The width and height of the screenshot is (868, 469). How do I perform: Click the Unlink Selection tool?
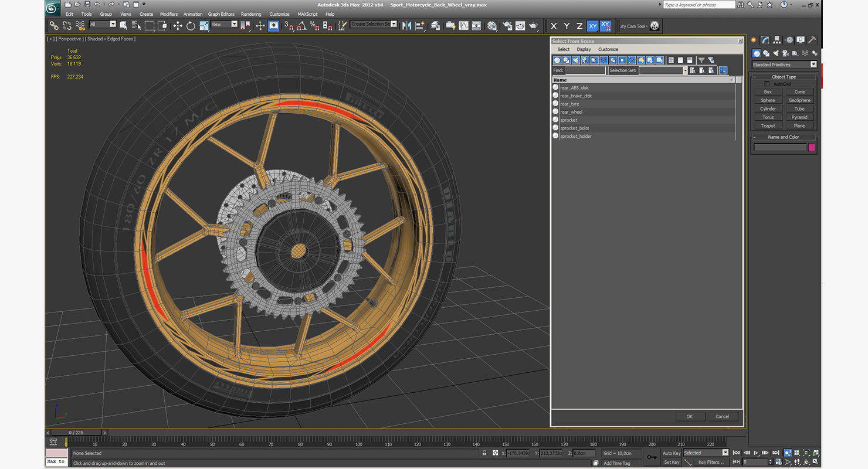[x=67, y=26]
